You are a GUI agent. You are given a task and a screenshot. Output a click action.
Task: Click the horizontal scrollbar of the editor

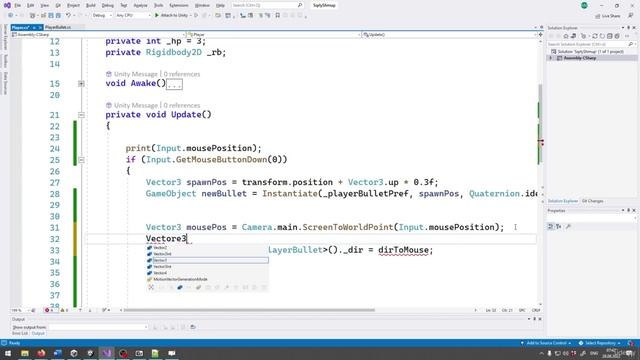coord(249,310)
